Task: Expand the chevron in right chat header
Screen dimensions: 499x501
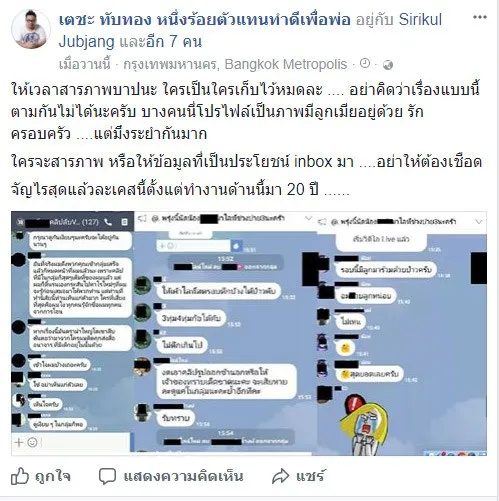Action: coord(479,222)
